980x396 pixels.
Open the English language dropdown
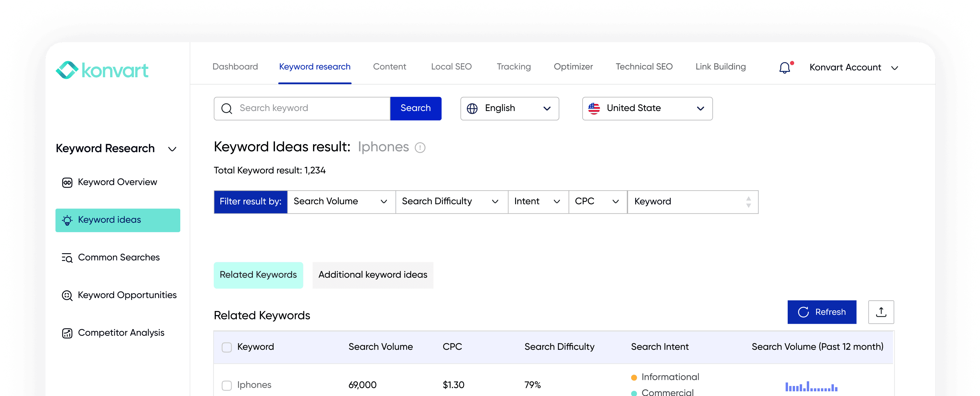(x=509, y=108)
